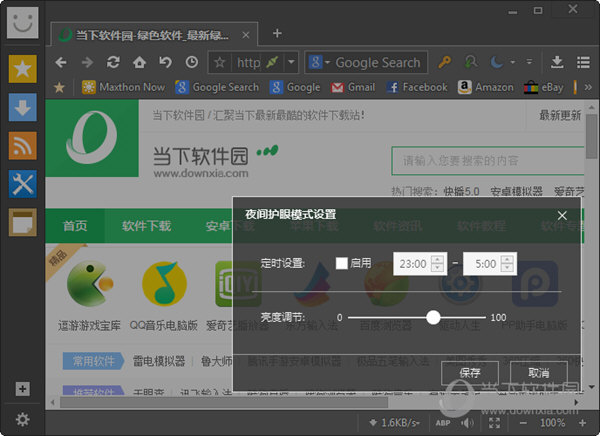600x436 pixels.
Task: Reload the page with refresh icon
Action: coord(113,62)
